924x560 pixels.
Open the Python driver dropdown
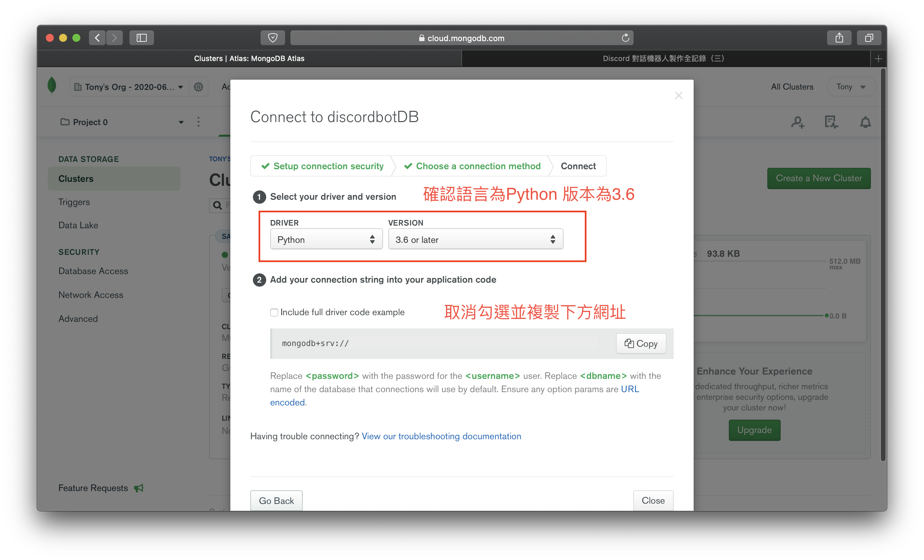pyautogui.click(x=326, y=240)
